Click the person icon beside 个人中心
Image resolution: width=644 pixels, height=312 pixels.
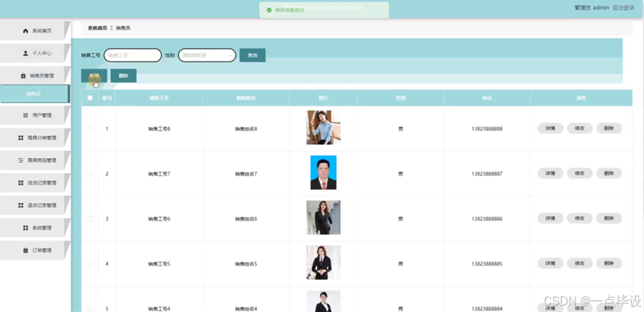click(x=26, y=53)
